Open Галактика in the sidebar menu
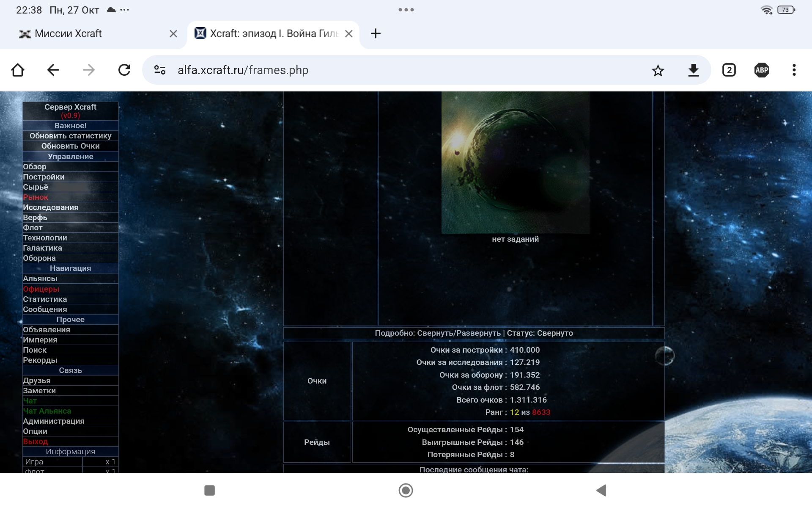The width and height of the screenshot is (812, 508). pyautogui.click(x=42, y=248)
